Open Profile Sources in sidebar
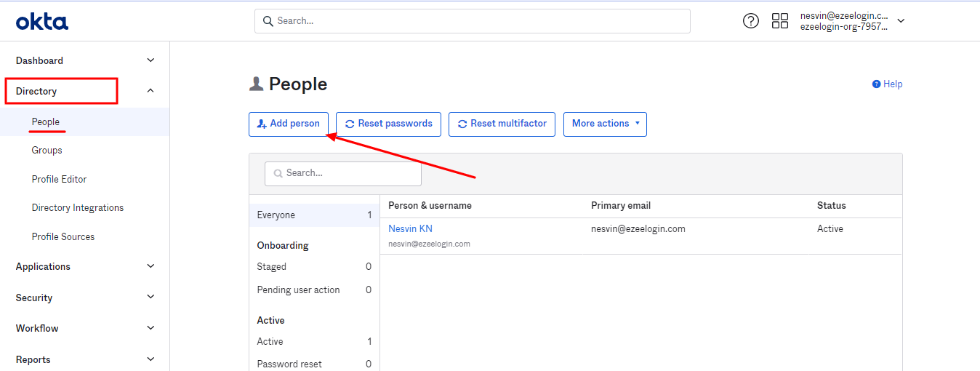Image resolution: width=980 pixels, height=371 pixels. tap(63, 236)
